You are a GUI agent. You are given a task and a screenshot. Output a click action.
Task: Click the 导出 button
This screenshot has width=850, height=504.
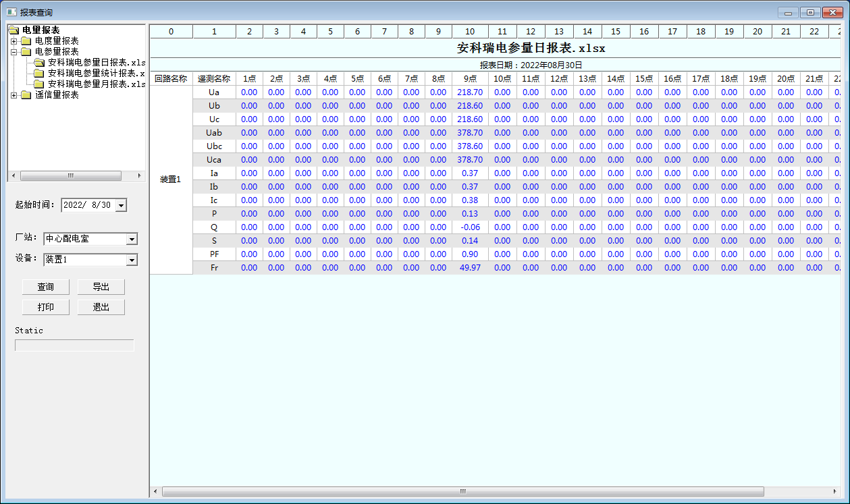tap(101, 287)
